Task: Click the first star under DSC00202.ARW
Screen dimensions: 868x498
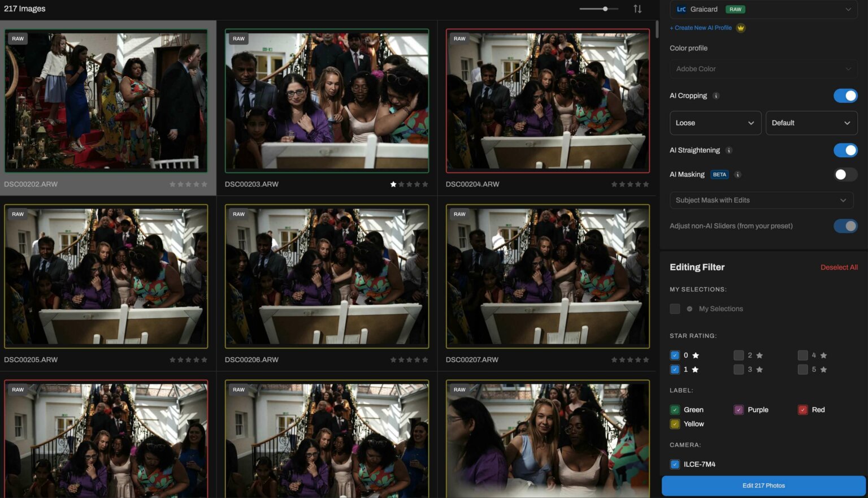Action: click(x=172, y=184)
